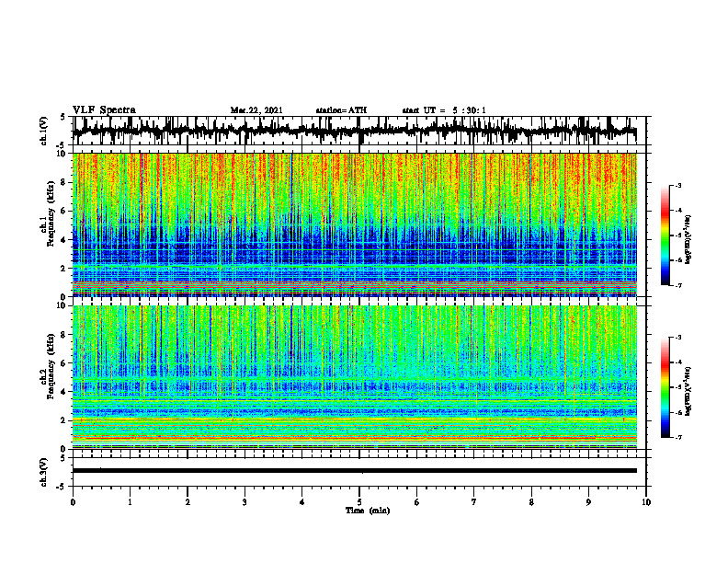Click the -7 label on ch.1 colorbar
Screen dimensions: 728x563
678,285
